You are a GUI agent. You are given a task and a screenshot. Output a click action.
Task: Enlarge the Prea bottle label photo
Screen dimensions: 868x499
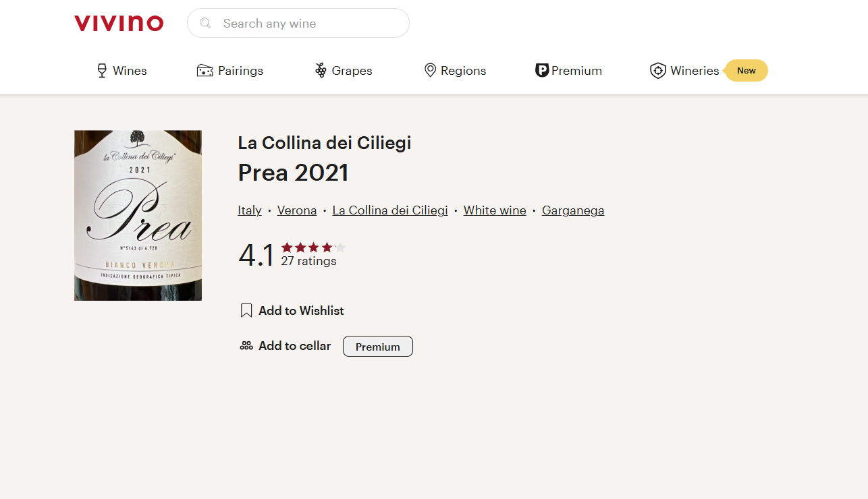138,215
